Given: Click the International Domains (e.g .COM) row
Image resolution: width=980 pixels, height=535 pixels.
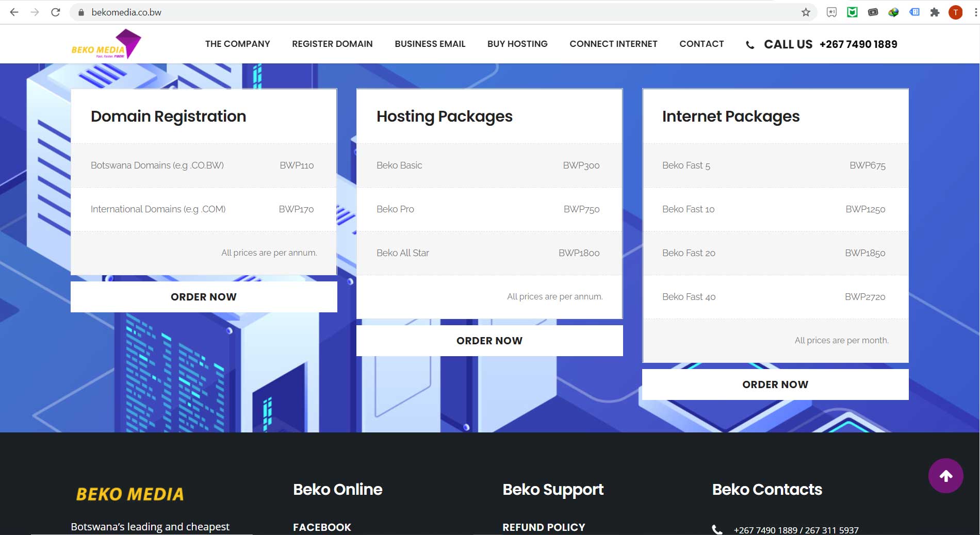Looking at the screenshot, I should click(204, 209).
